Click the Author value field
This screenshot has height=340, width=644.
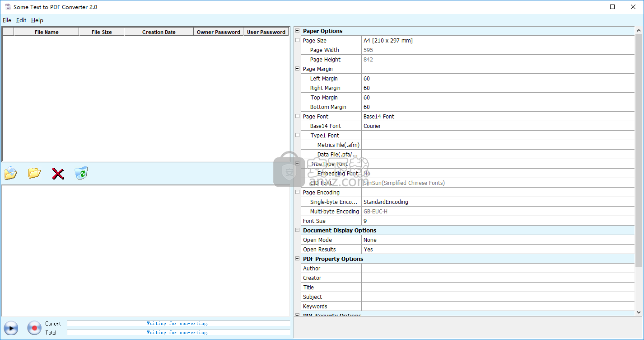(498, 268)
